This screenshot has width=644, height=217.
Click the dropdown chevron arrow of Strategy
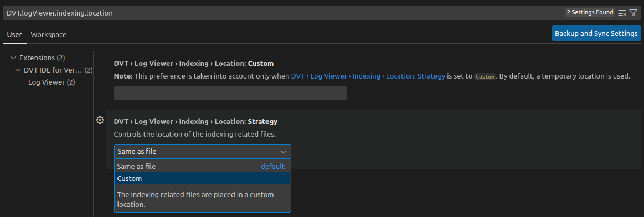(x=283, y=152)
